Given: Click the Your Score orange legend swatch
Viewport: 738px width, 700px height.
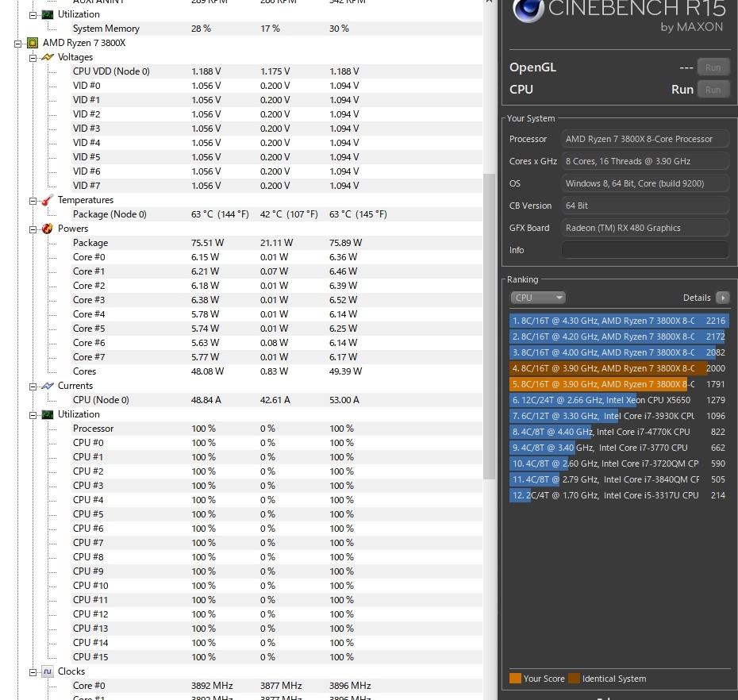Looking at the screenshot, I should [515, 679].
